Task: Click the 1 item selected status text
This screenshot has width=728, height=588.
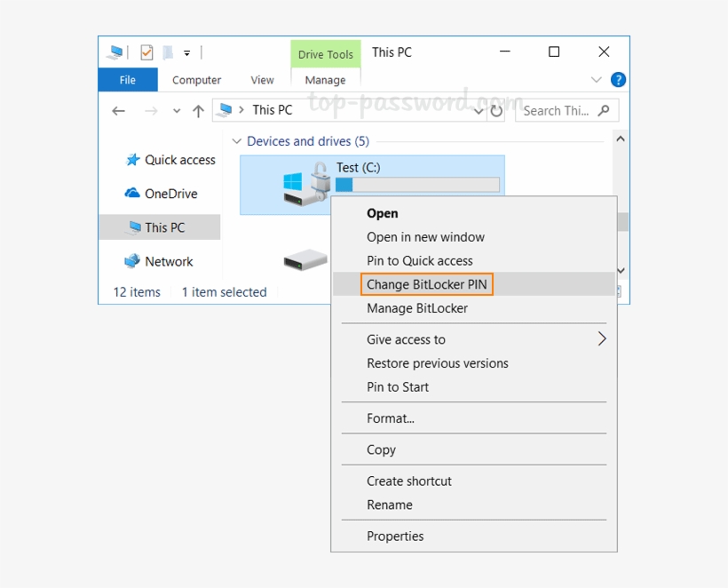Action: (x=225, y=292)
